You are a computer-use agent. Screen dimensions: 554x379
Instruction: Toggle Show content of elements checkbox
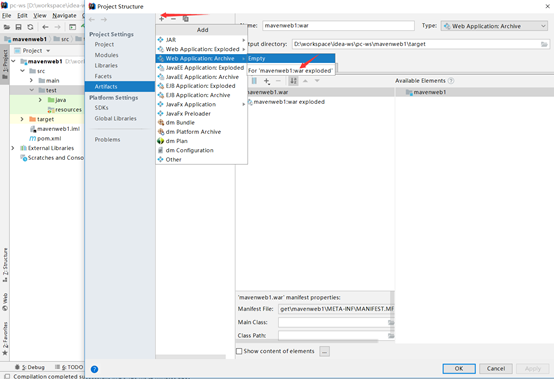point(239,351)
